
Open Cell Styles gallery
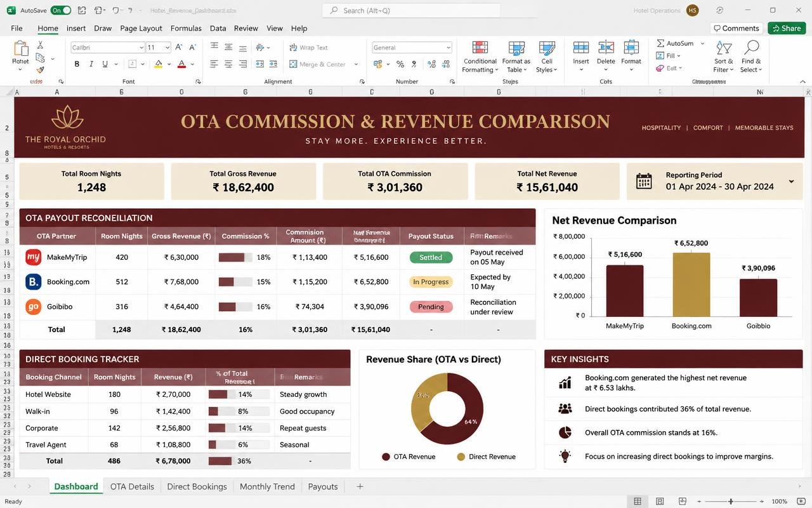point(547,57)
